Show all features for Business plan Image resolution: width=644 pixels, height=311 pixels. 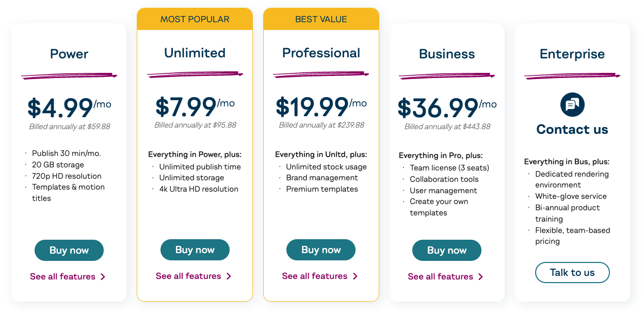coord(441,277)
